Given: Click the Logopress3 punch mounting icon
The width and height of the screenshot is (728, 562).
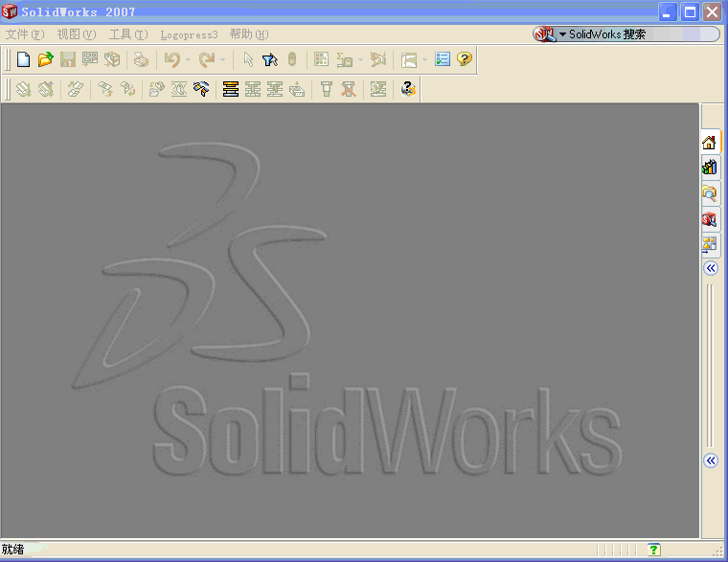Looking at the screenshot, I should click(x=327, y=89).
